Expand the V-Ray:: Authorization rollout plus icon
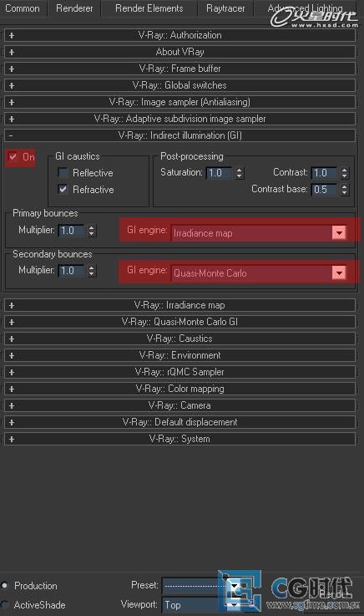Screen dimensions: 364x616 [x=12, y=35]
